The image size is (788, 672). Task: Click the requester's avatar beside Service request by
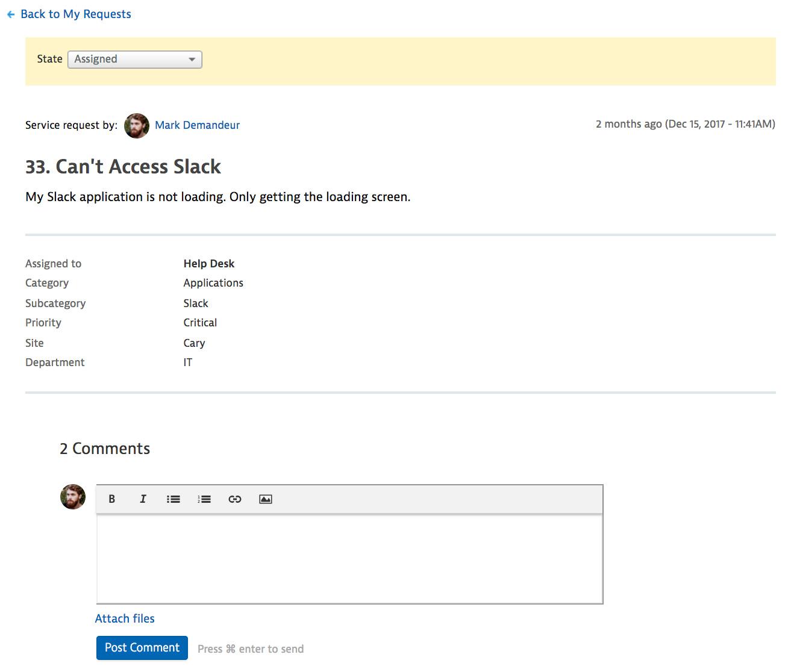pyautogui.click(x=137, y=125)
